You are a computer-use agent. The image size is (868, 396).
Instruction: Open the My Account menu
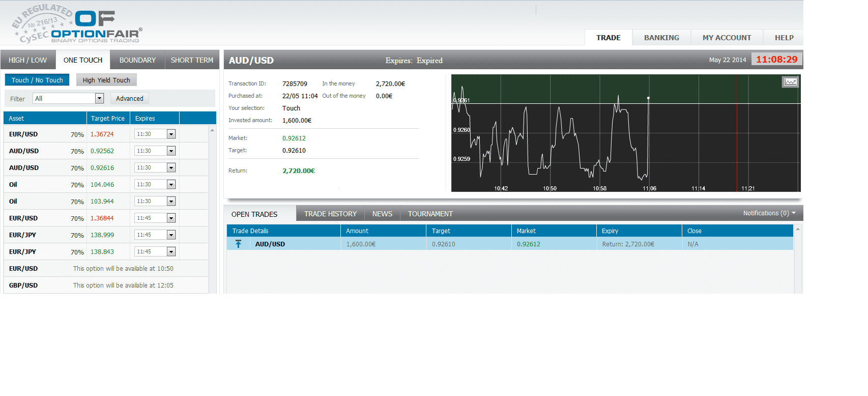pyautogui.click(x=727, y=38)
